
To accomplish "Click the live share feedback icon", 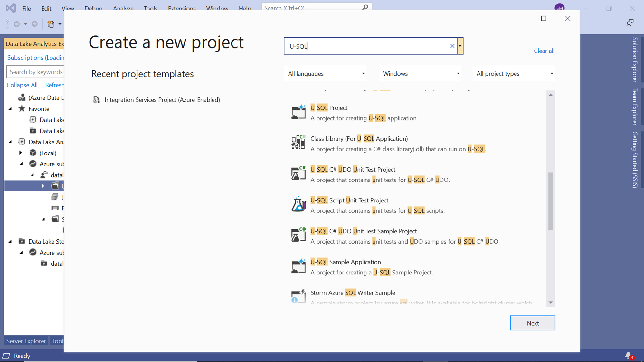I will click(x=630, y=23).
